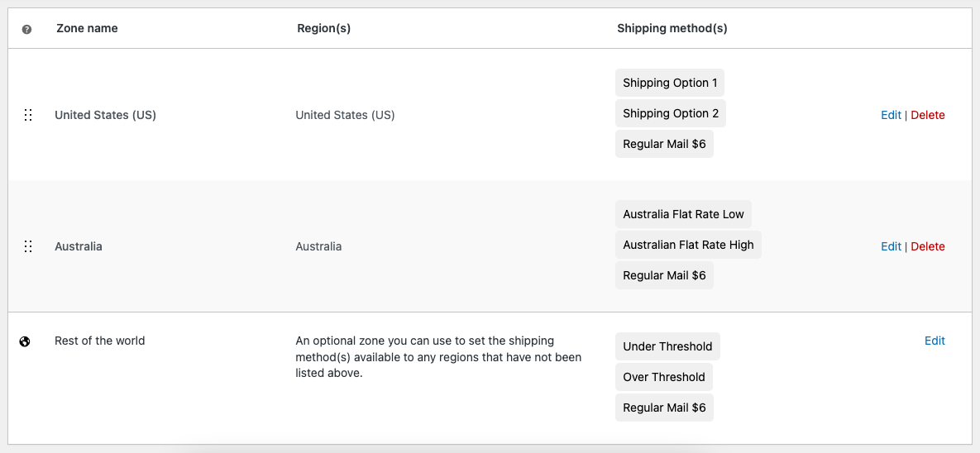The height and width of the screenshot is (453, 980).
Task: Select the Australia Flat Rate Low tag
Action: click(x=683, y=214)
